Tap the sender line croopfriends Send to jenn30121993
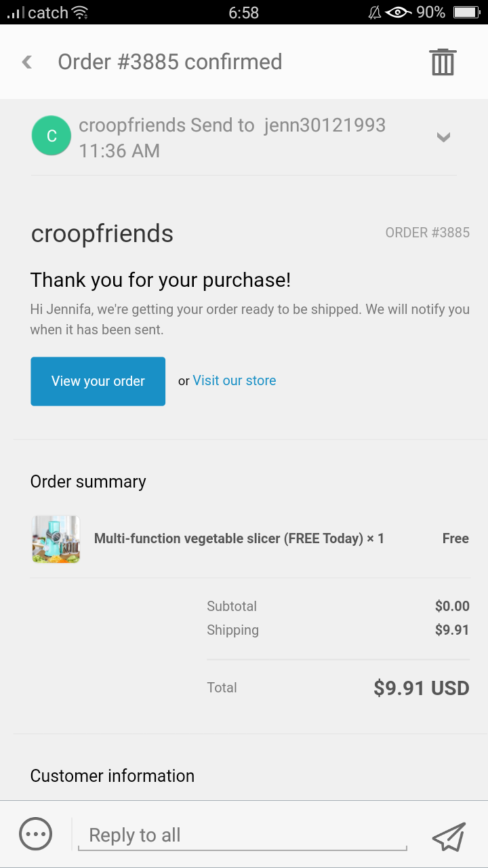 pos(232,125)
